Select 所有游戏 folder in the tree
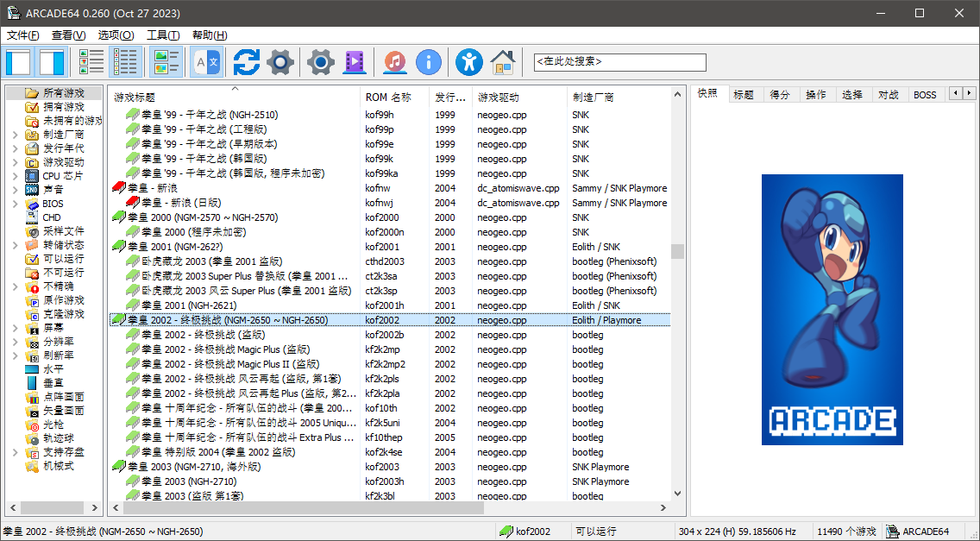Viewport: 980px width, 541px height. [63, 93]
